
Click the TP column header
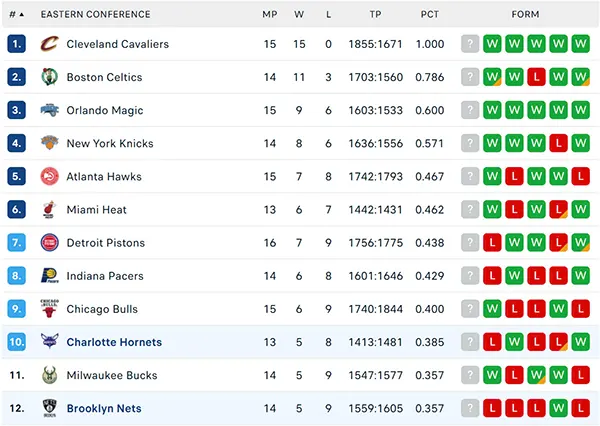[375, 15]
